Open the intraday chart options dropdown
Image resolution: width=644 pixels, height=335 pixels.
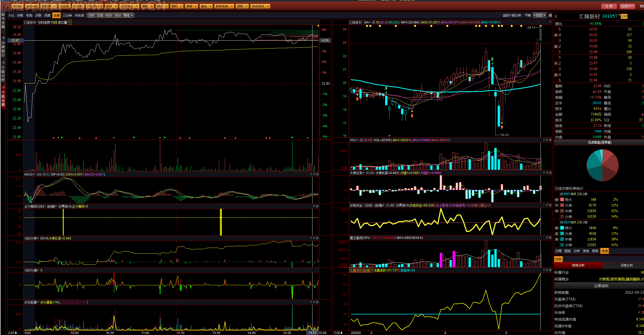click(x=70, y=23)
